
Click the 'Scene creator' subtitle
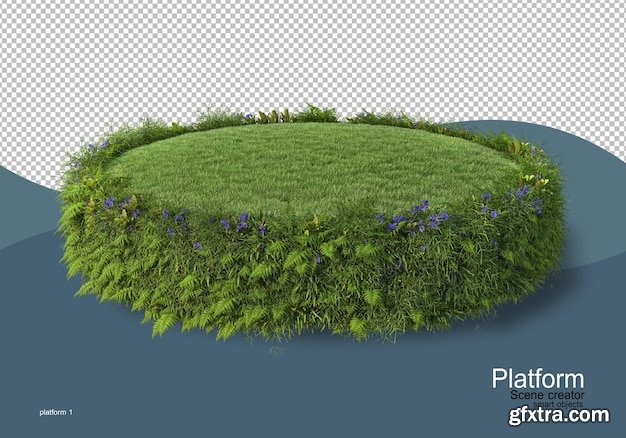(547, 396)
